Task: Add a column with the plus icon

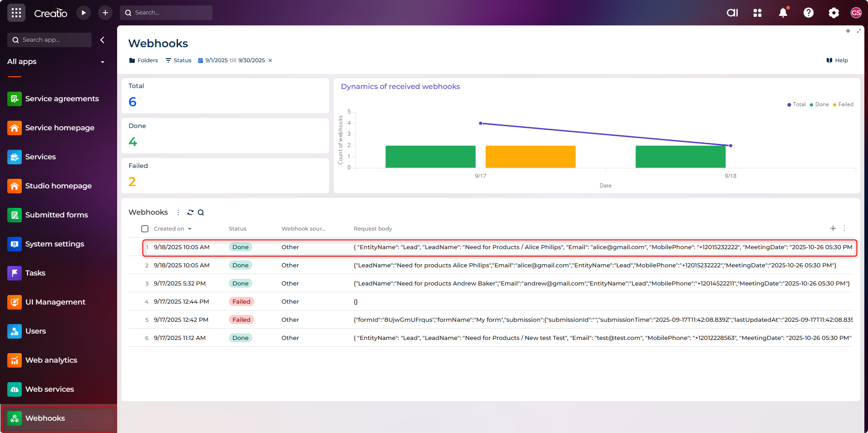Action: (833, 228)
